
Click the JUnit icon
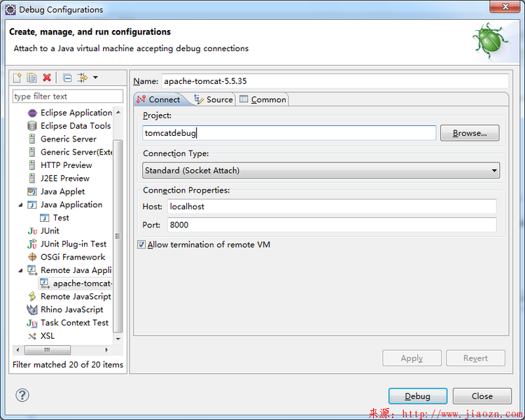(x=32, y=231)
